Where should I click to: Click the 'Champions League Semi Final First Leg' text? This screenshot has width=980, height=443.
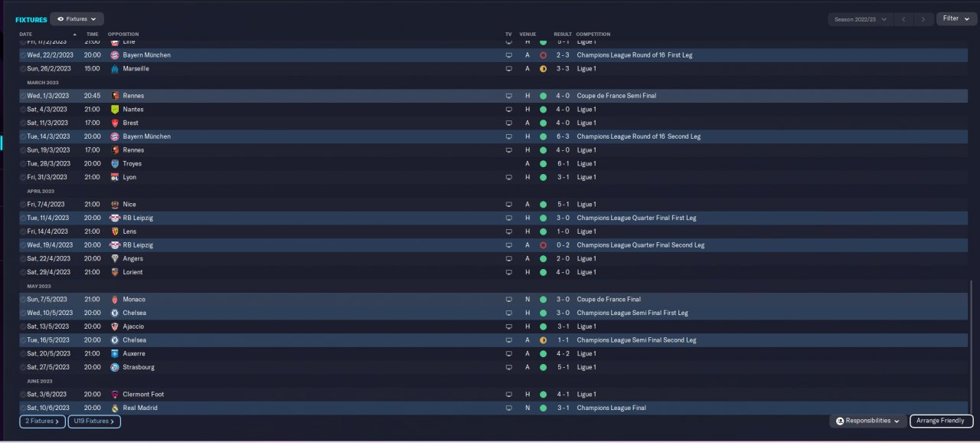click(x=632, y=313)
